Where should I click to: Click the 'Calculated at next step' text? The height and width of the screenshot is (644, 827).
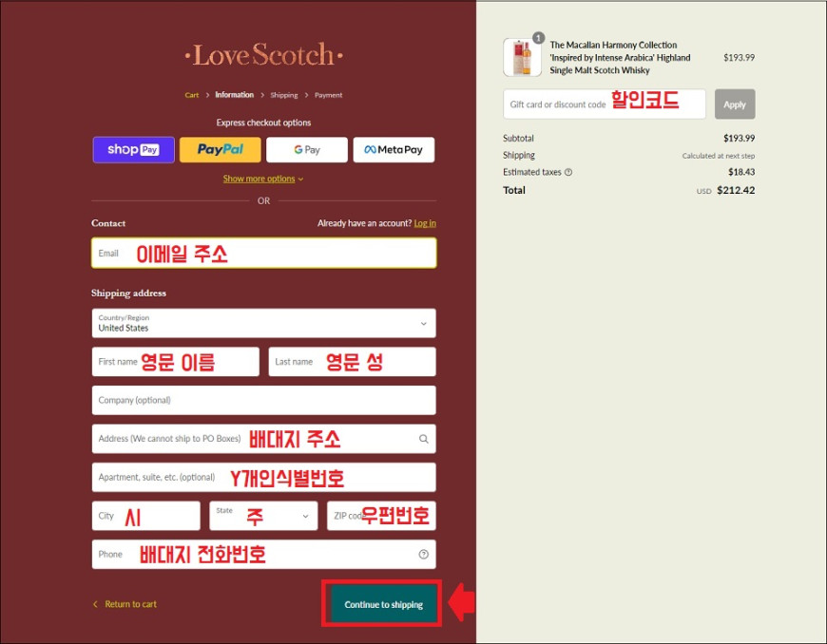coord(719,156)
